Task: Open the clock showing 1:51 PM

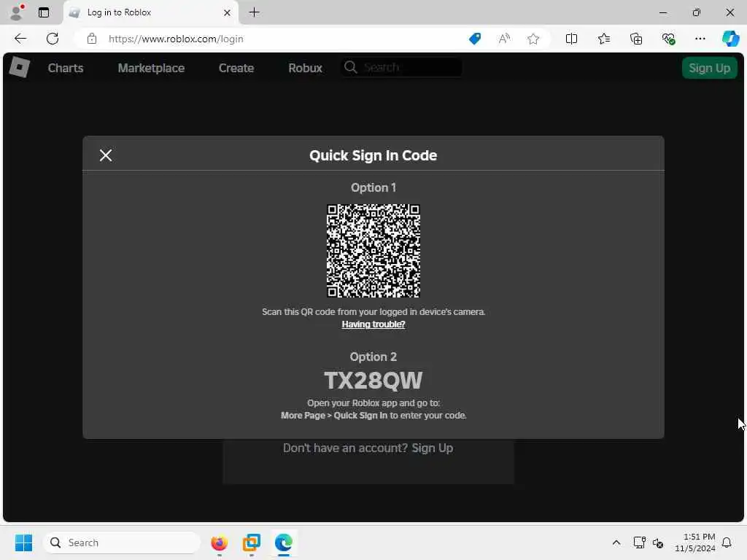Action: click(694, 542)
